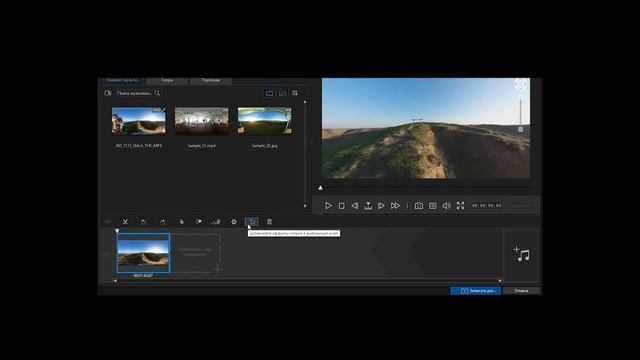Screen dimensions: 640x360
Task: Select the Sample_01.mp4 thumbnail
Action: click(x=202, y=121)
